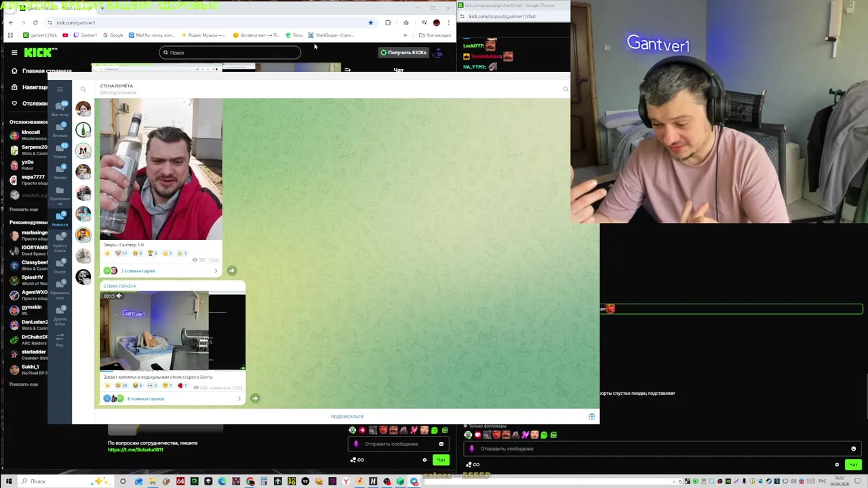868x488 pixels.
Task: Click 'Ред.' edit folders icon
Action: point(60,340)
